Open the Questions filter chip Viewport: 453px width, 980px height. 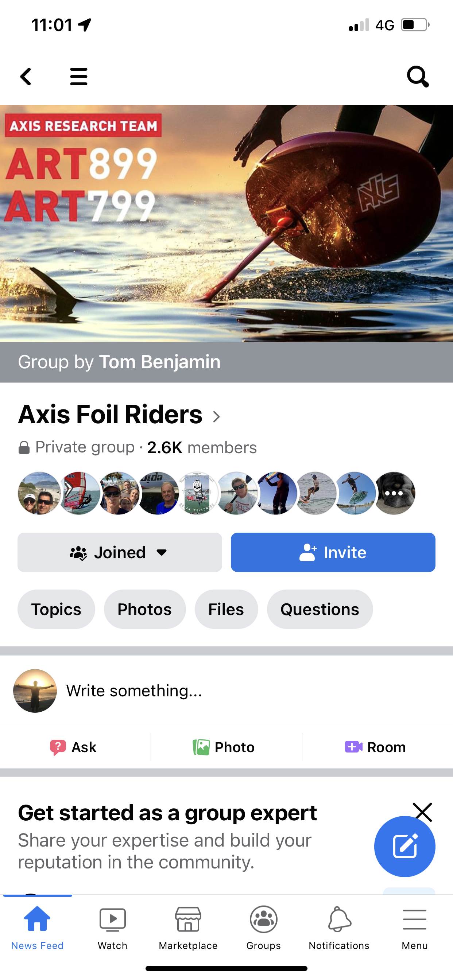coord(320,609)
